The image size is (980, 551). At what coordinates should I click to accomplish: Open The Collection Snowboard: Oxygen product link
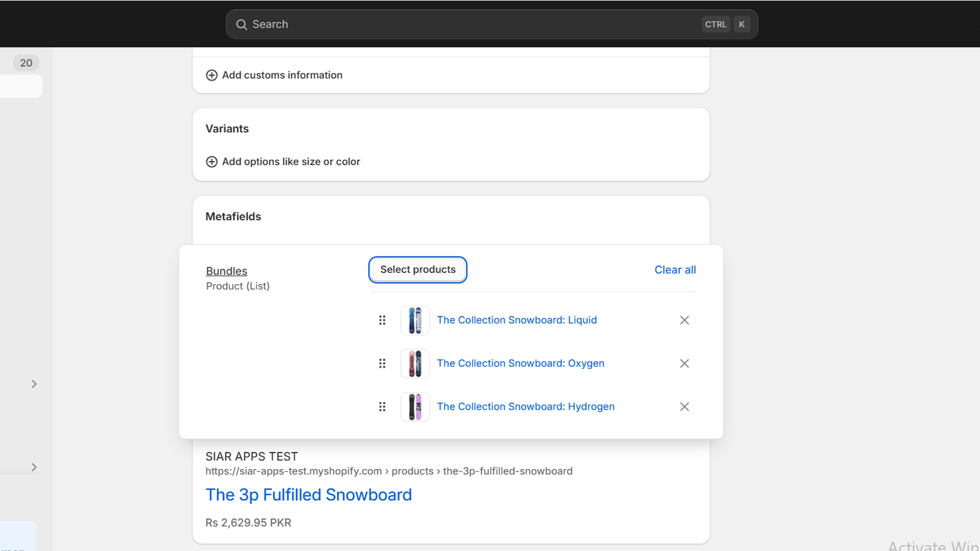click(520, 363)
